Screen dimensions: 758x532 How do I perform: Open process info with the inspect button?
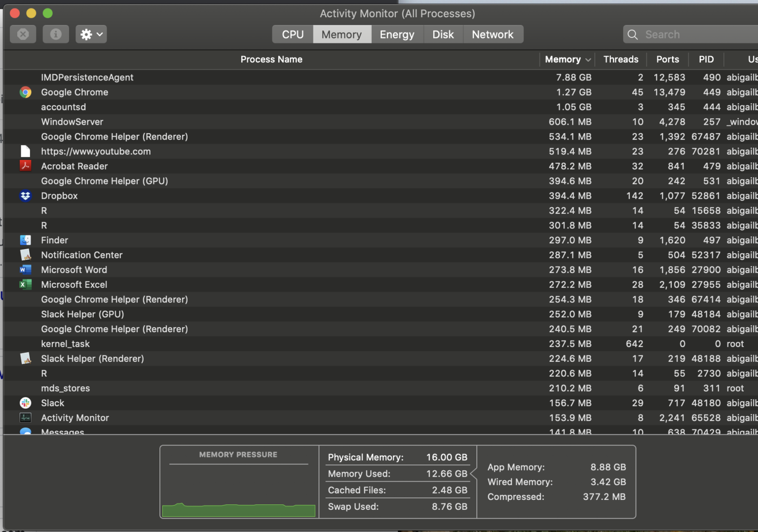tap(55, 34)
